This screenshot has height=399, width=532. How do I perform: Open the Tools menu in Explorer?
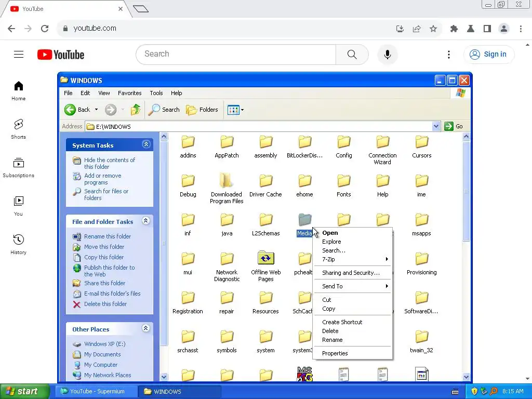click(156, 93)
